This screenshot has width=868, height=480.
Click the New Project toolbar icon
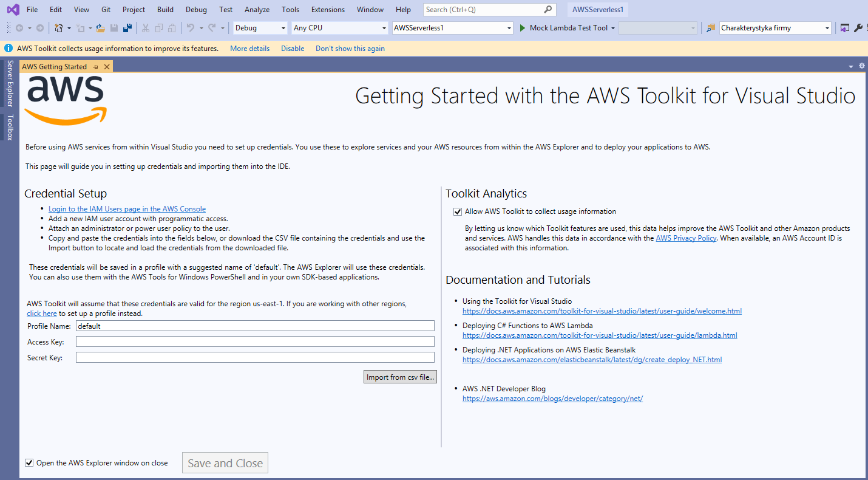[59, 28]
